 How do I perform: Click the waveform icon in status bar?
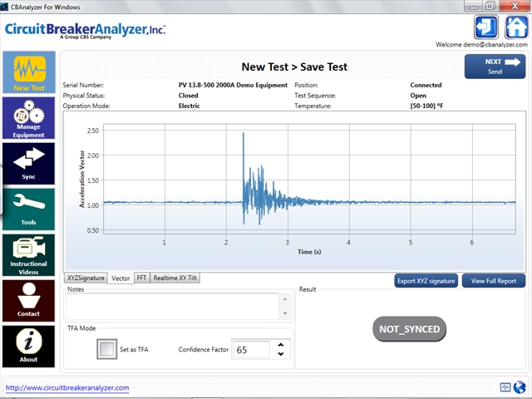pyautogui.click(x=505, y=387)
